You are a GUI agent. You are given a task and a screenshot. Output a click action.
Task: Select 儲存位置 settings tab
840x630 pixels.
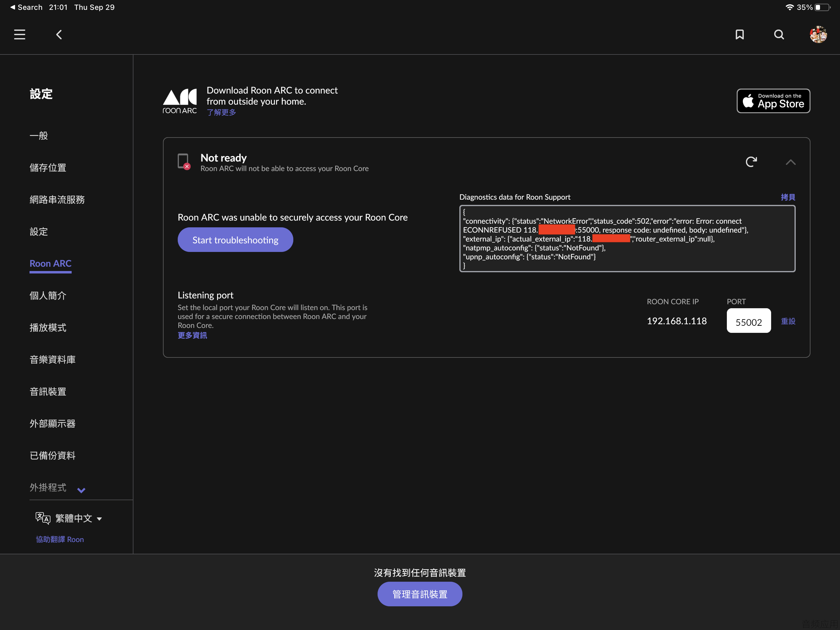tap(48, 168)
